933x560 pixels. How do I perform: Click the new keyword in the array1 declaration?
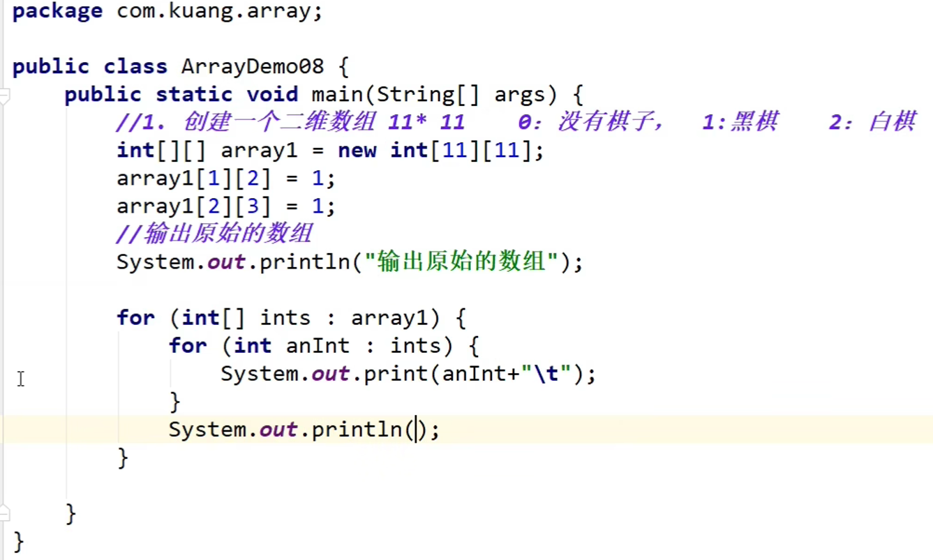click(357, 151)
